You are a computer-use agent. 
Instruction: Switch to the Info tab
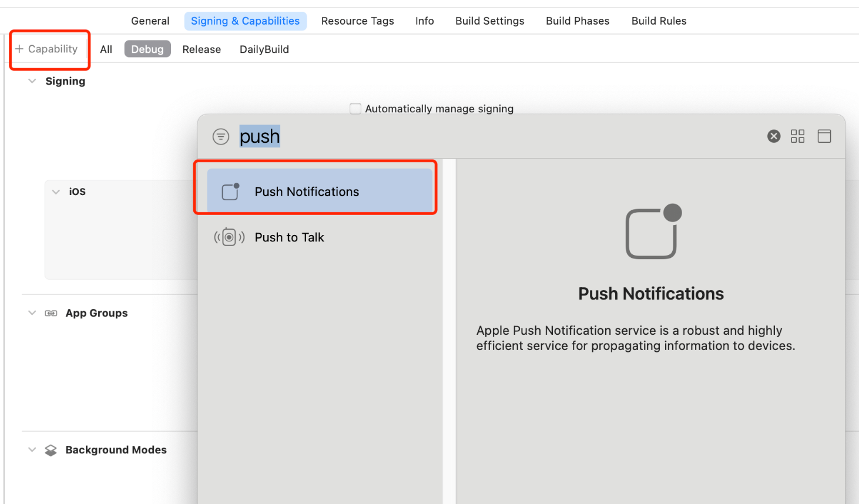point(425,21)
